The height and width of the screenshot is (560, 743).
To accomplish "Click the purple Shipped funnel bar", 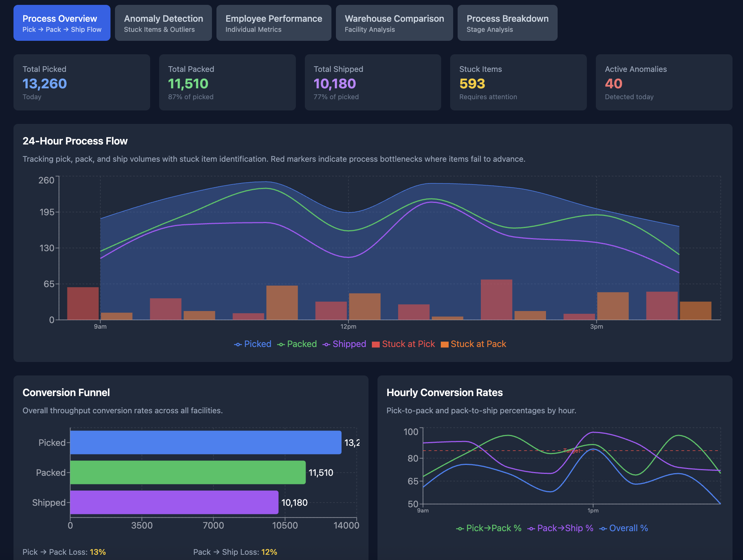I will [174, 502].
